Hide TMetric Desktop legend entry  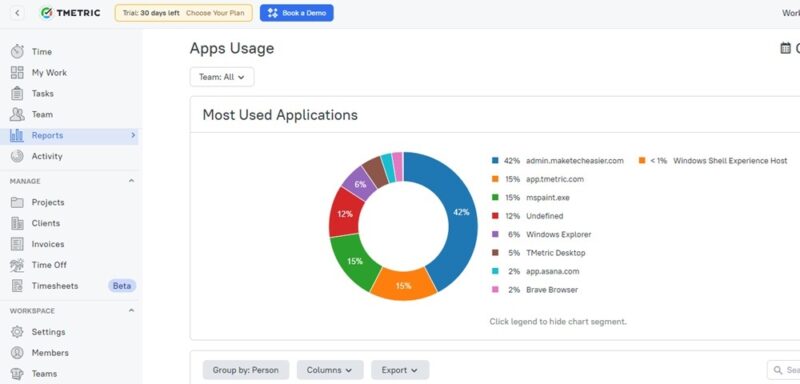(x=538, y=253)
